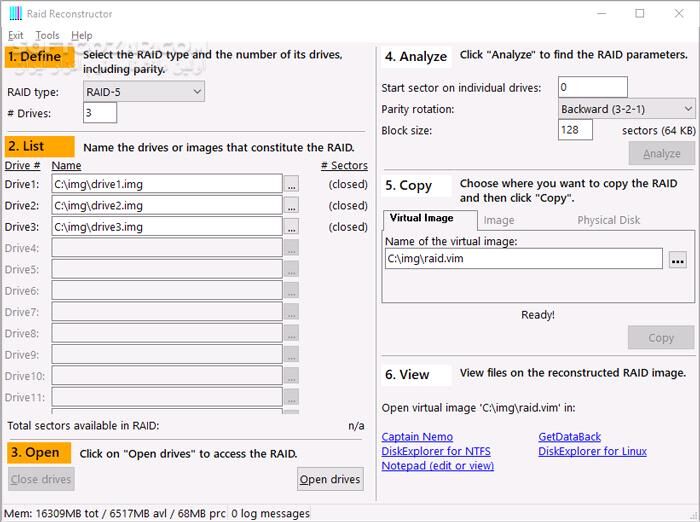Open DiskExplorer for NTFS link

tap(436, 451)
